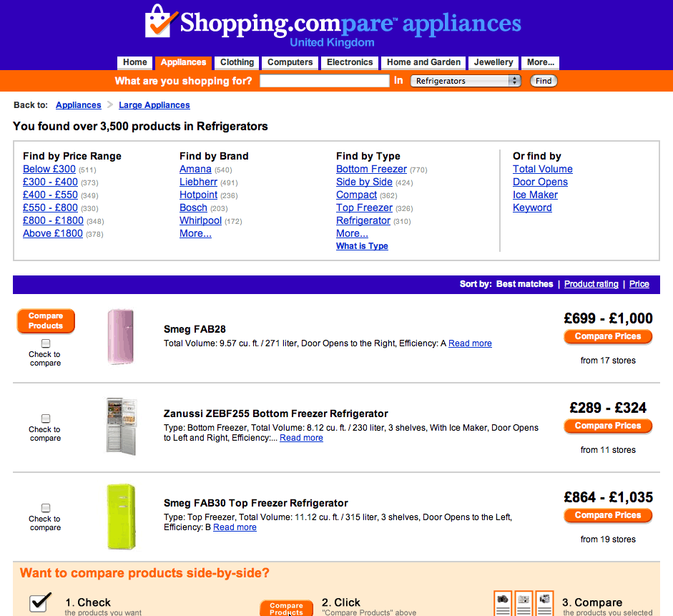This screenshot has width=673, height=616.
Task: Open the Home and Garden tab
Action: tap(423, 63)
